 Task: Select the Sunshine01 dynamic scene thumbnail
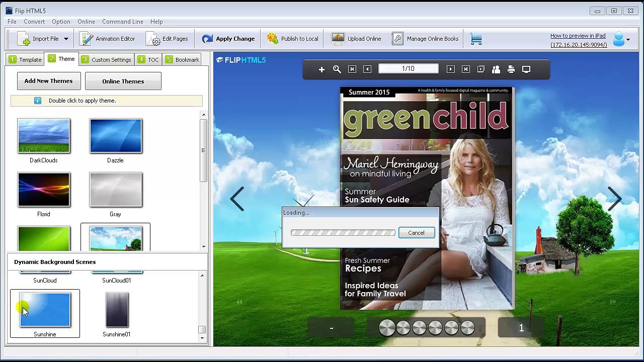117,310
